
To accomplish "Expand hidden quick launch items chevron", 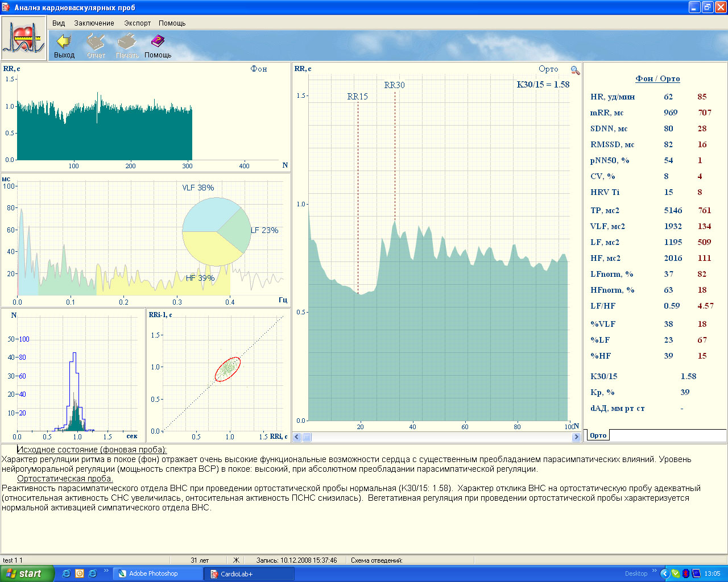I will click(x=106, y=571).
